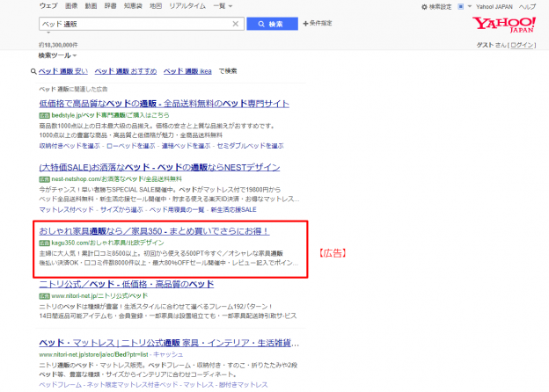Click the 広告 badge beside www.nitori-net.jp
The height and width of the screenshot is (392, 549).
(x=45, y=296)
